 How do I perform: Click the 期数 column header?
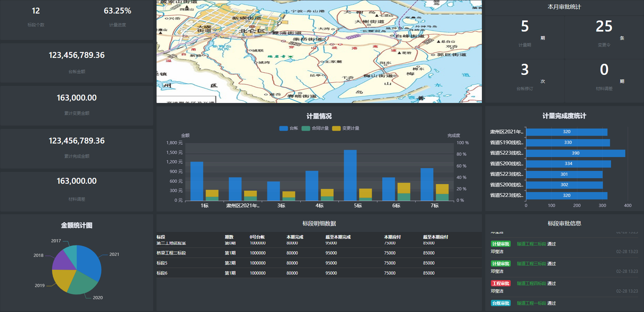point(229,237)
